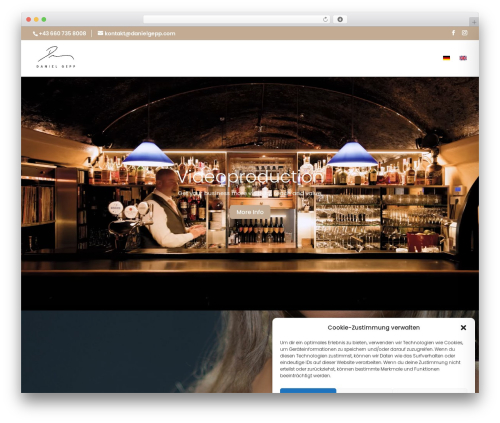
Task: Click the Daniel Gepp signature logo
Action: pyautogui.click(x=56, y=57)
